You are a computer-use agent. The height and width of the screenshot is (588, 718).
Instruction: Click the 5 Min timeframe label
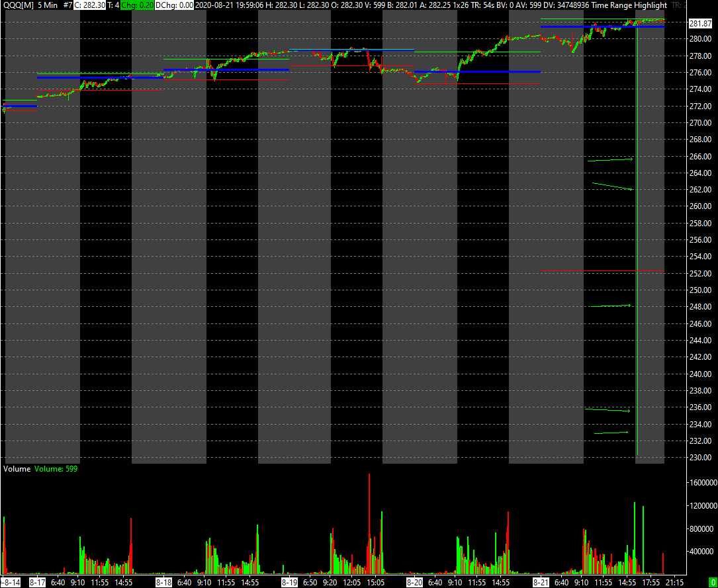click(x=48, y=5)
